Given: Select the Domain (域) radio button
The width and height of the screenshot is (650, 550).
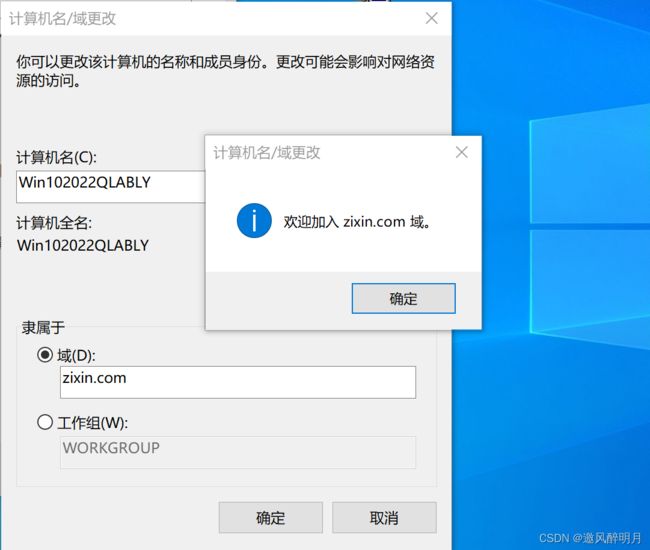Looking at the screenshot, I should click(x=45, y=355).
